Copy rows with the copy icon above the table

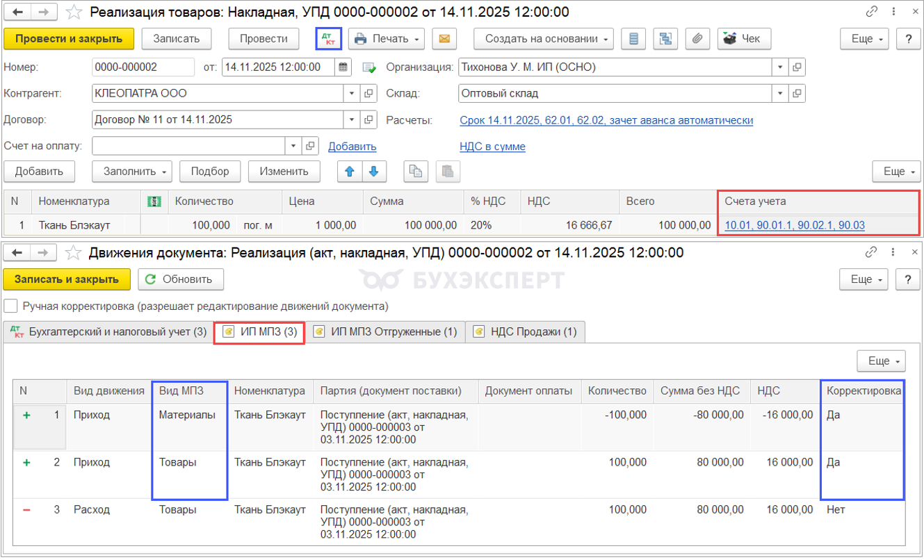click(416, 171)
